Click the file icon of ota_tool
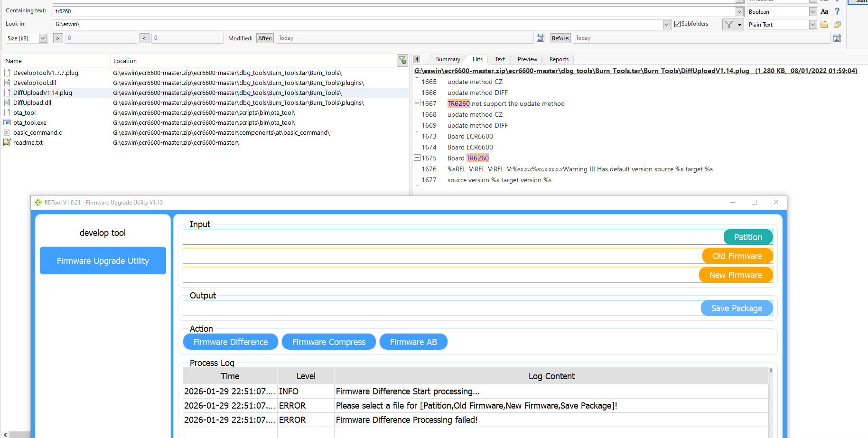The height and width of the screenshot is (438, 868). [x=7, y=112]
